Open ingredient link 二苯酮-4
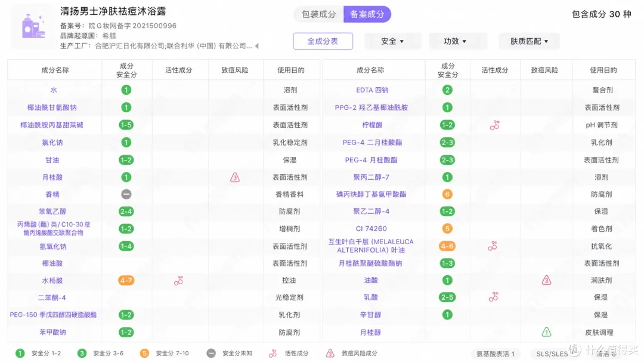This screenshot has width=644, height=363. [x=52, y=298]
